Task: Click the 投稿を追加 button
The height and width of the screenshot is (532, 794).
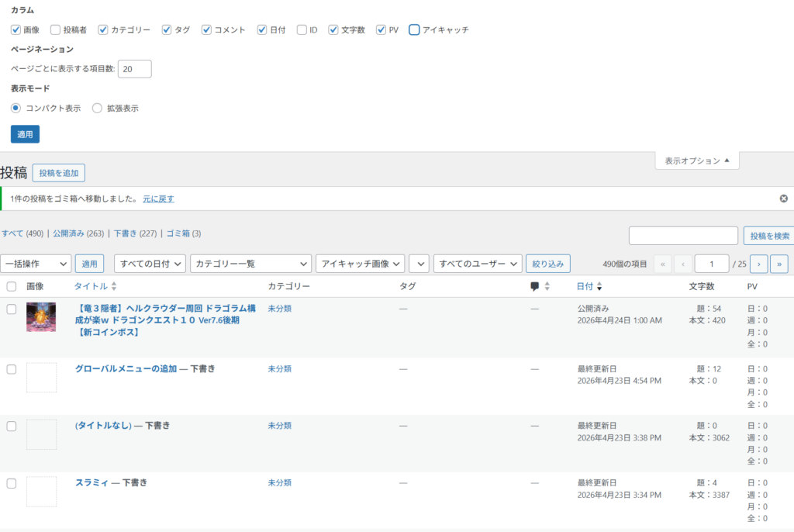Action: tap(59, 173)
